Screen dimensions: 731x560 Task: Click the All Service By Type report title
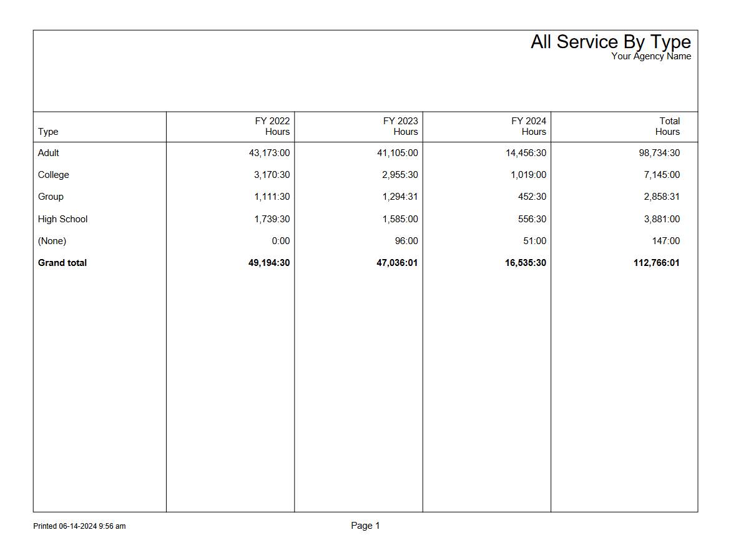click(611, 42)
